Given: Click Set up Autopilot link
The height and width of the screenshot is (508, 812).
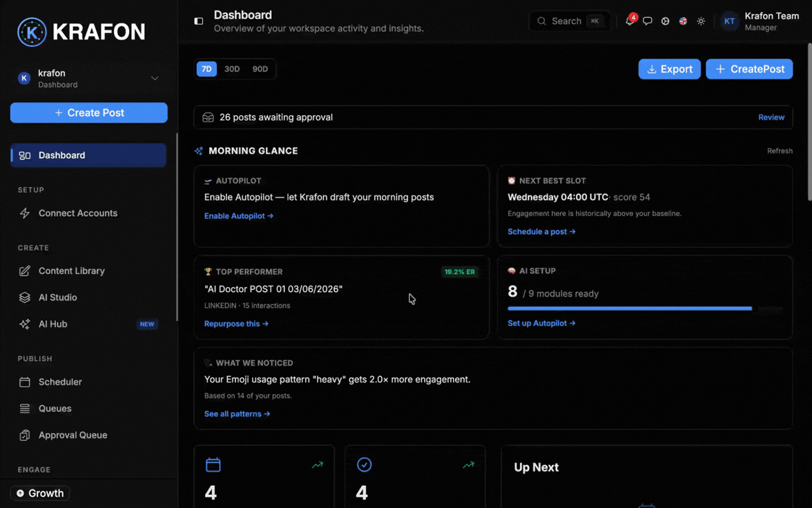Looking at the screenshot, I should tap(541, 323).
